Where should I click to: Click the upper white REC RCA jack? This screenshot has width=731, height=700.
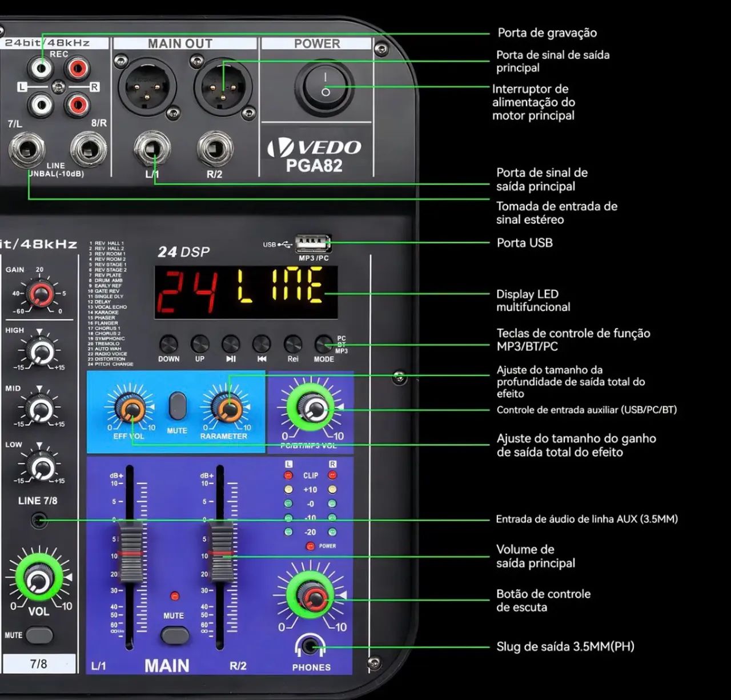41,70
